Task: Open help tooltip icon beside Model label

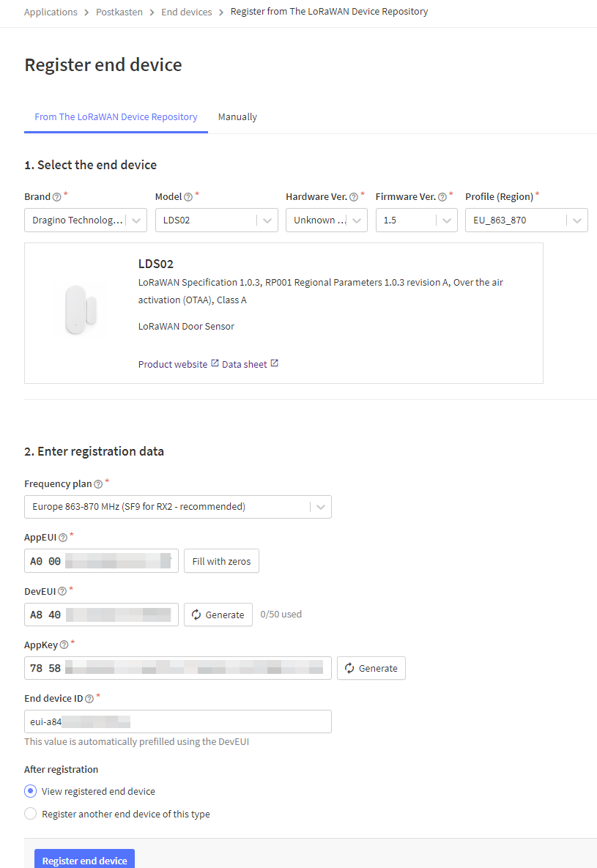Action: point(188,197)
